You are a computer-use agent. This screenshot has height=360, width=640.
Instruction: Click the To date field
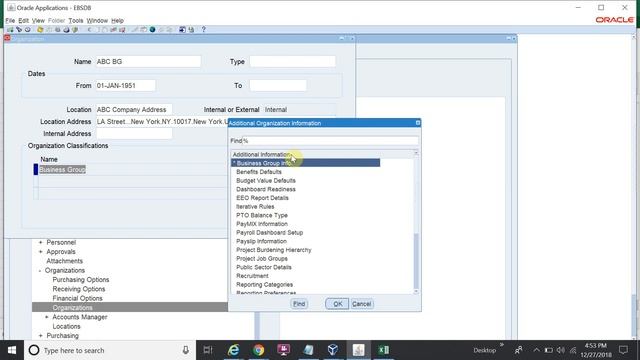pyautogui.click(x=278, y=86)
